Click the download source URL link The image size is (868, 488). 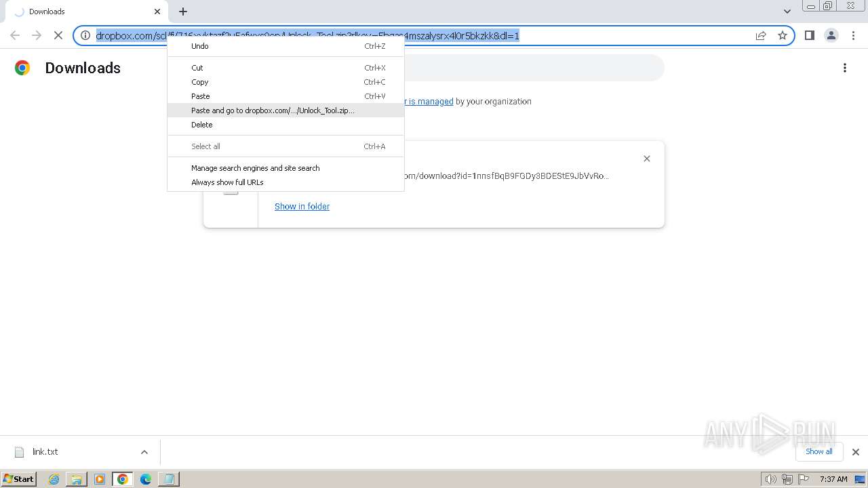click(505, 176)
